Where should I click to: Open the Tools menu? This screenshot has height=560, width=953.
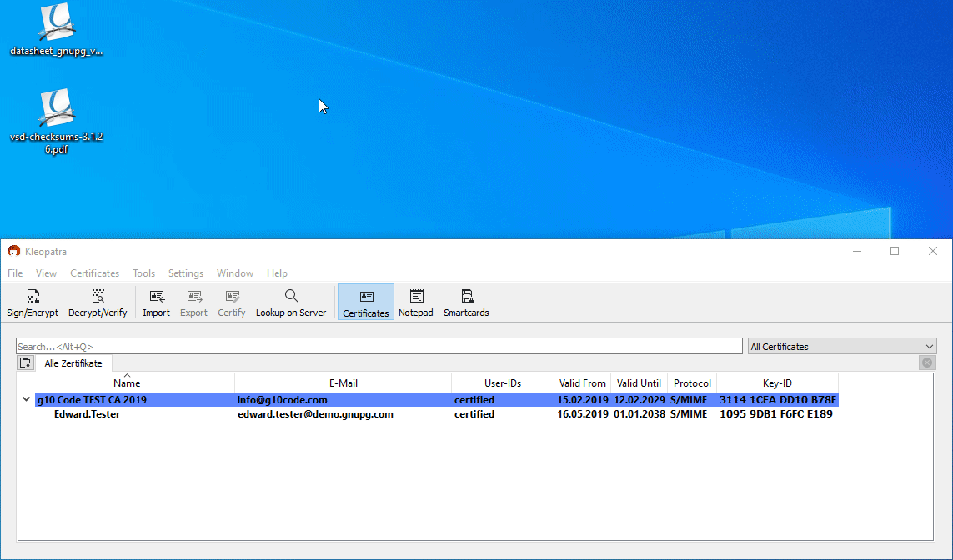click(144, 273)
